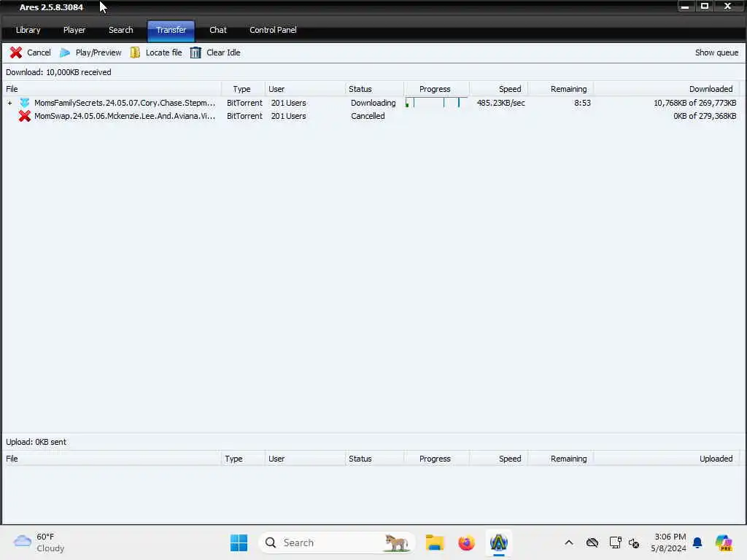Viewport: 747px width, 560px height.
Task: Click the progress bar of the downloading torrent
Action: point(436,102)
